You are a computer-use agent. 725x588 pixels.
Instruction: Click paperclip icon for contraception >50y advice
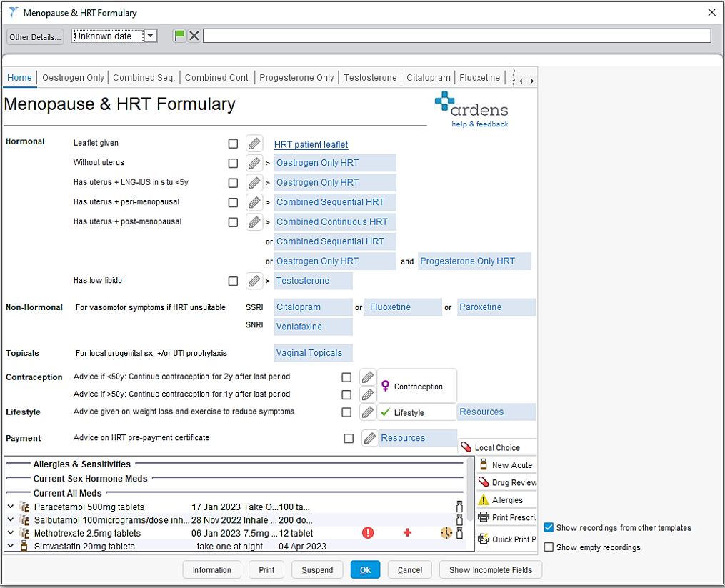[368, 394]
